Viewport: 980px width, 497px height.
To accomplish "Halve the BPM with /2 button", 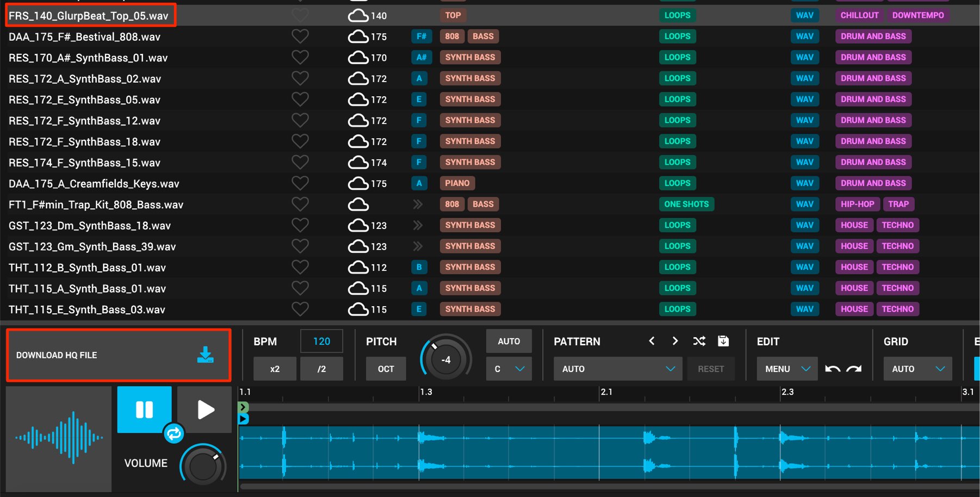I will (x=321, y=369).
